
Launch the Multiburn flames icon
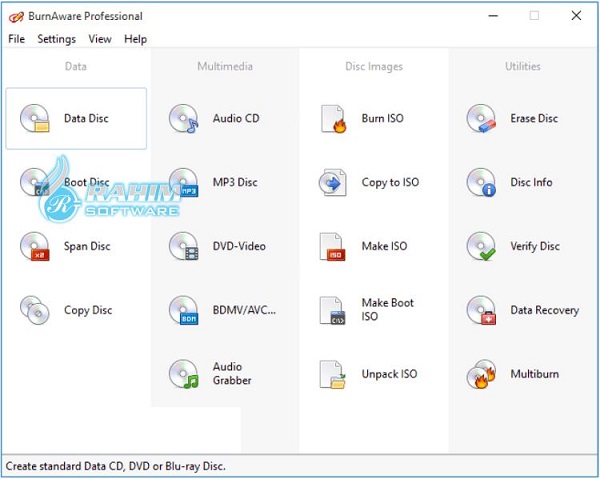[x=481, y=374]
